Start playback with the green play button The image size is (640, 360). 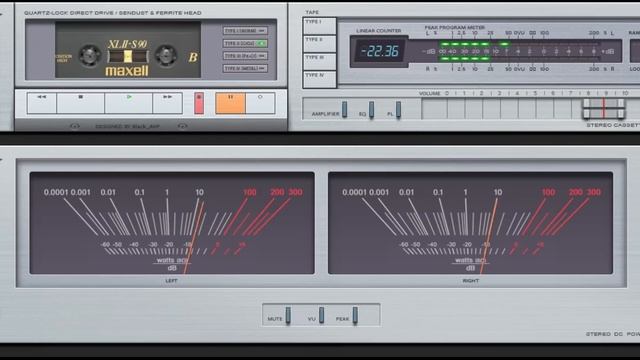[129, 103]
